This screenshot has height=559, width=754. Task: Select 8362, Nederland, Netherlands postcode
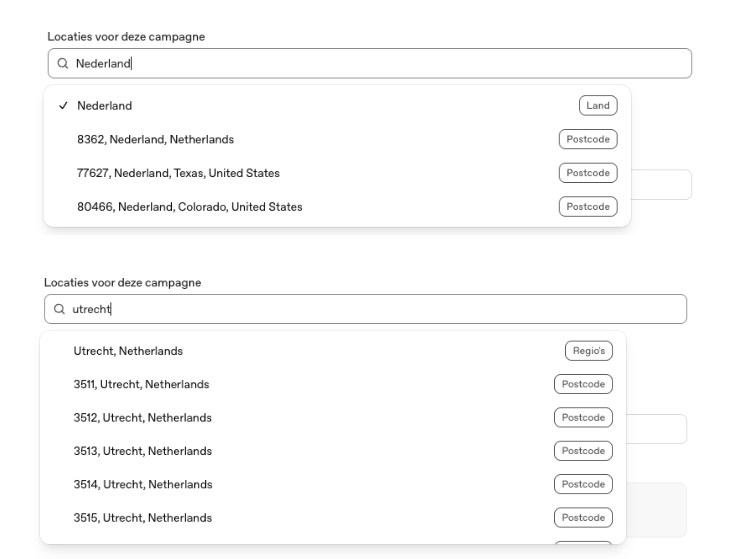[337, 140]
